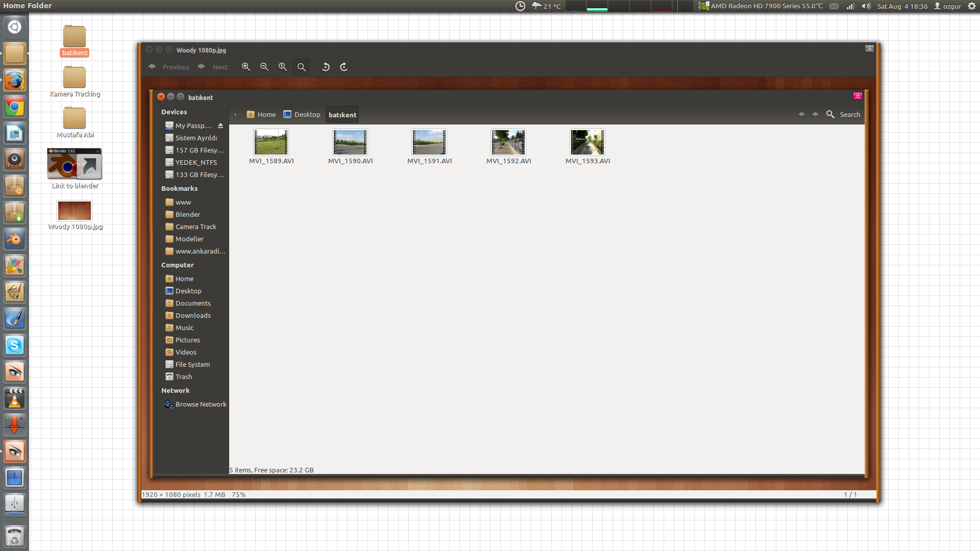Open the system gear menu in top panel

972,6
